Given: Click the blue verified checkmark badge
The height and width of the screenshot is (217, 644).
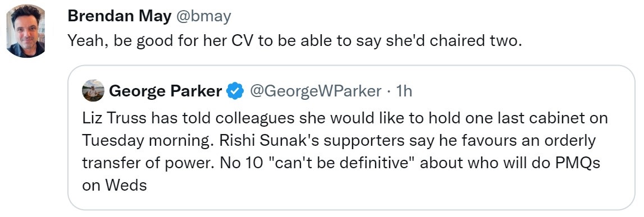Looking at the screenshot, I should (236, 91).
